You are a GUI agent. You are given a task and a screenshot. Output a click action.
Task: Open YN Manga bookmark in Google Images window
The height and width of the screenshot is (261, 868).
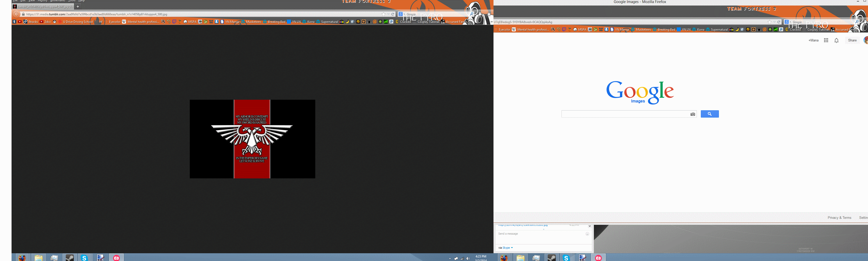click(x=619, y=29)
